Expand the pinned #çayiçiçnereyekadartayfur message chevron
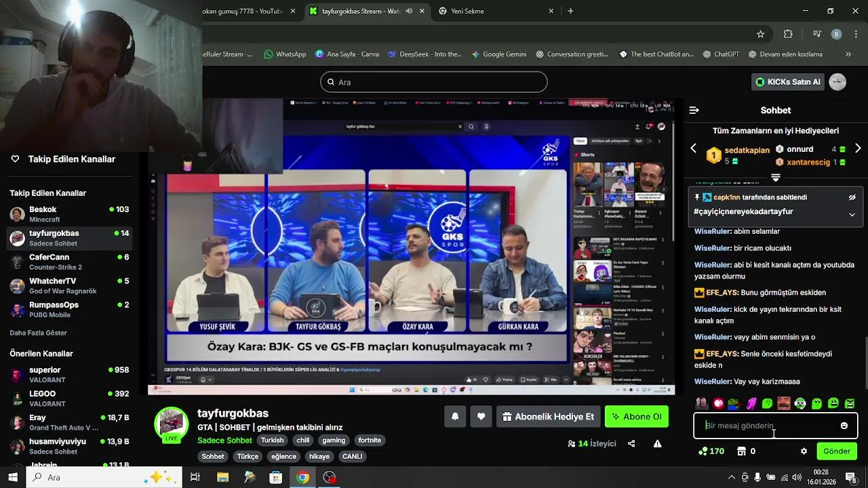Image resolution: width=868 pixels, height=488 pixels. [852, 215]
